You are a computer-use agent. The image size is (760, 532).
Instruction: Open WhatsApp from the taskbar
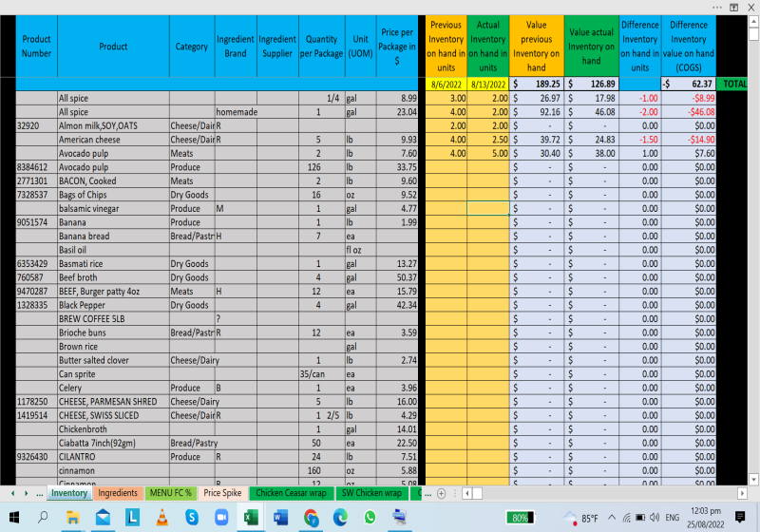[370, 518]
